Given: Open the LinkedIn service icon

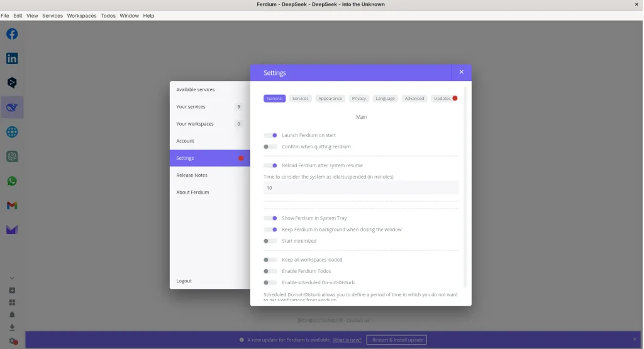Looking at the screenshot, I should [12, 58].
